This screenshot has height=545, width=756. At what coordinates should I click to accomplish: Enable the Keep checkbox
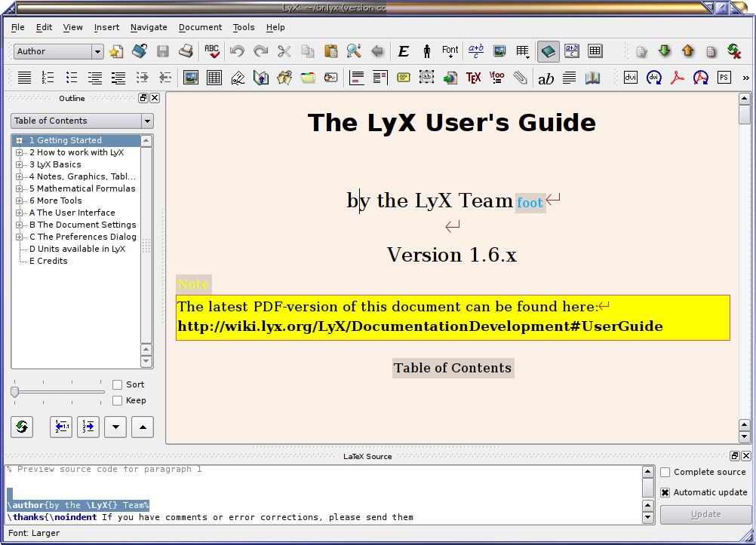(117, 400)
